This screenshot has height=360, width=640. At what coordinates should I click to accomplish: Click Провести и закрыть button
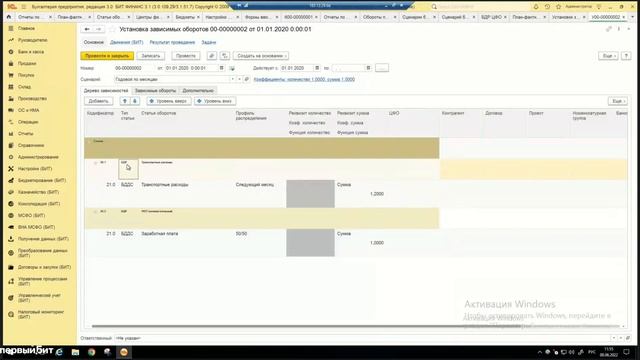click(107, 56)
